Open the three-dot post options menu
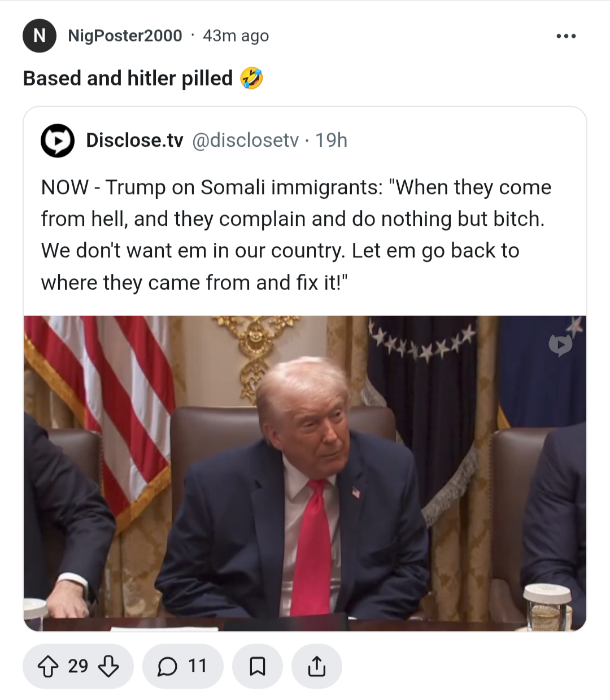 (566, 36)
